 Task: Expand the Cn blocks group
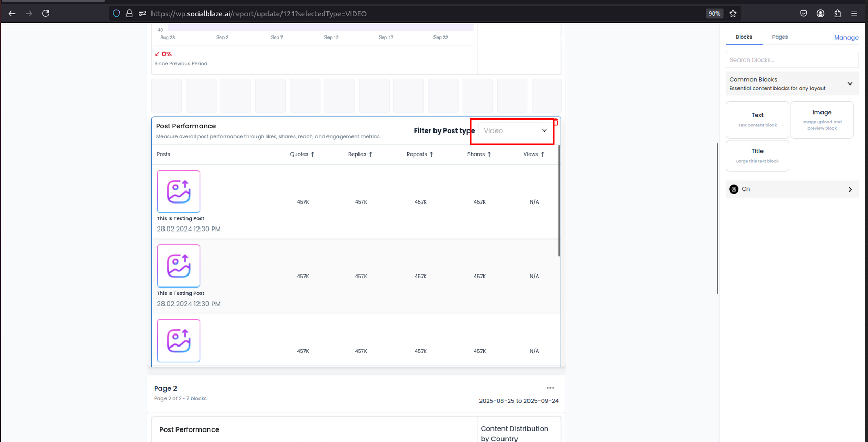click(850, 189)
